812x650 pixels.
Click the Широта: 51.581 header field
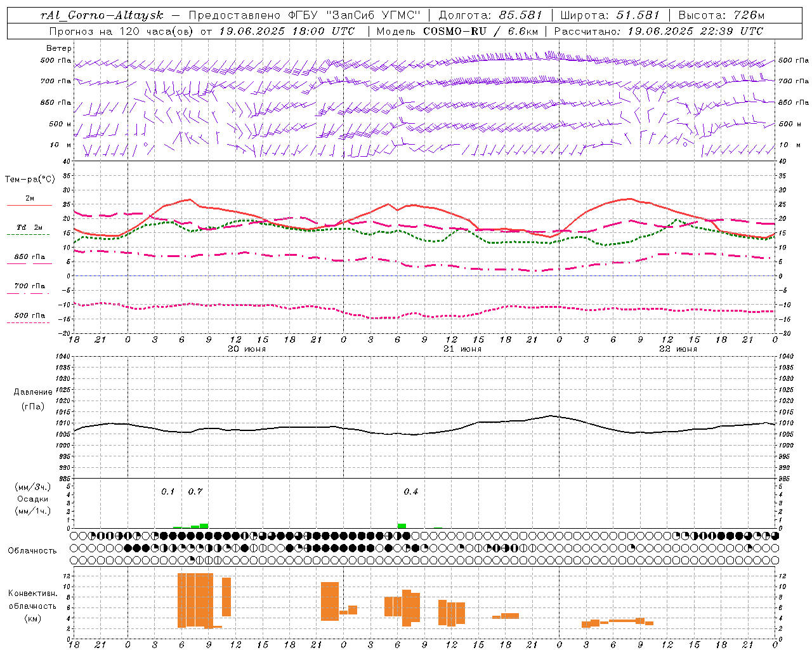610,15
